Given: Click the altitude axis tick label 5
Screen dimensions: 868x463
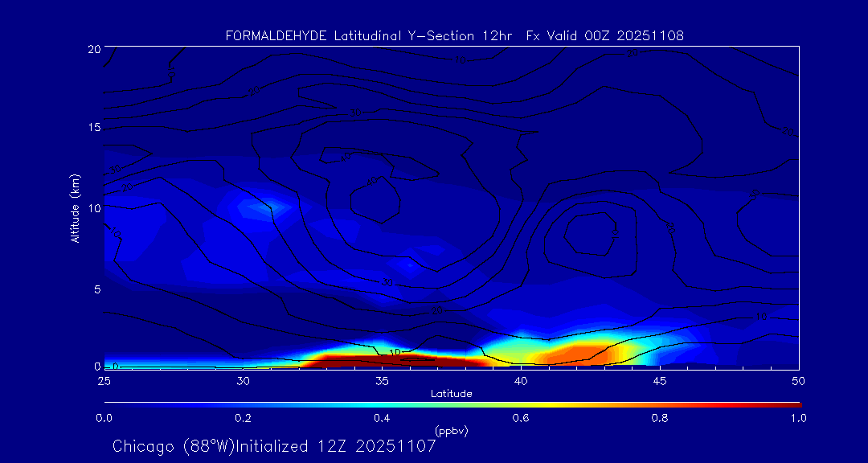Looking at the screenshot, I should [96, 289].
